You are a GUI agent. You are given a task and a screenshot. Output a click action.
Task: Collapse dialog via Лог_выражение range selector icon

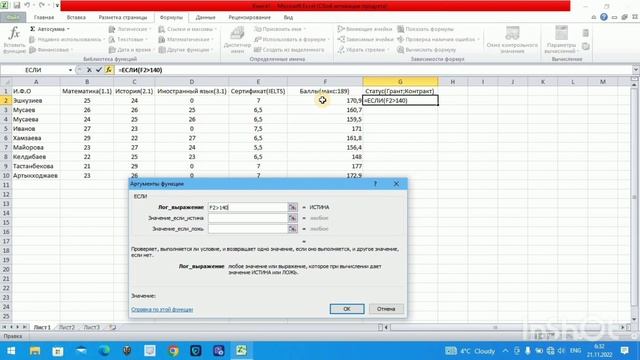tap(293, 207)
